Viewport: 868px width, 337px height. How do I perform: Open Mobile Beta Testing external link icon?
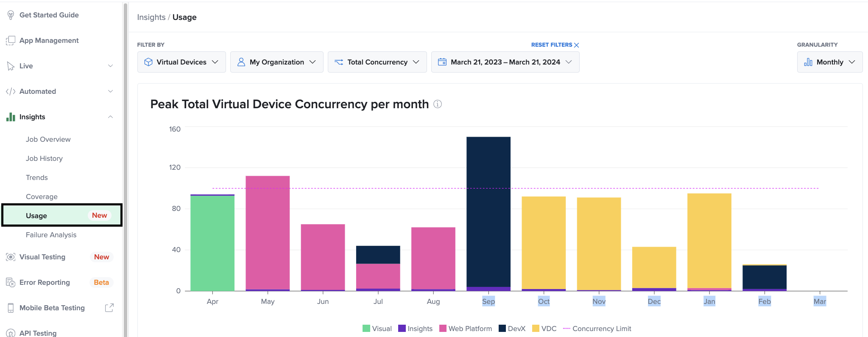109,308
